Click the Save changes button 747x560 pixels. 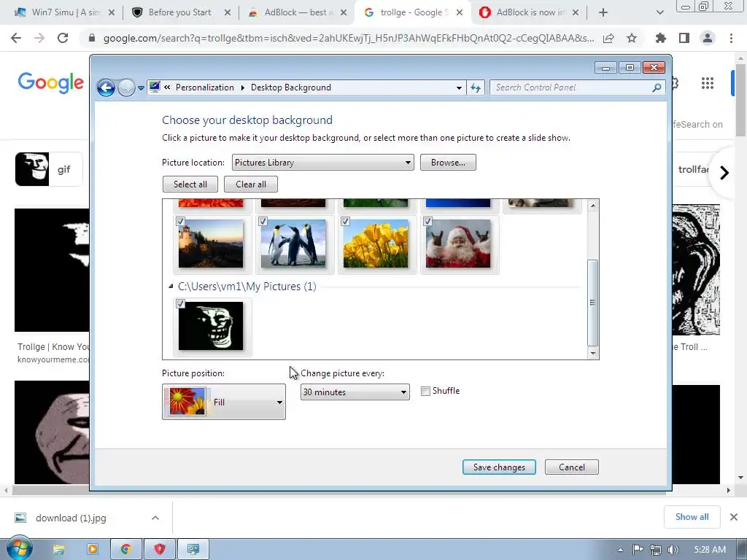click(x=499, y=467)
